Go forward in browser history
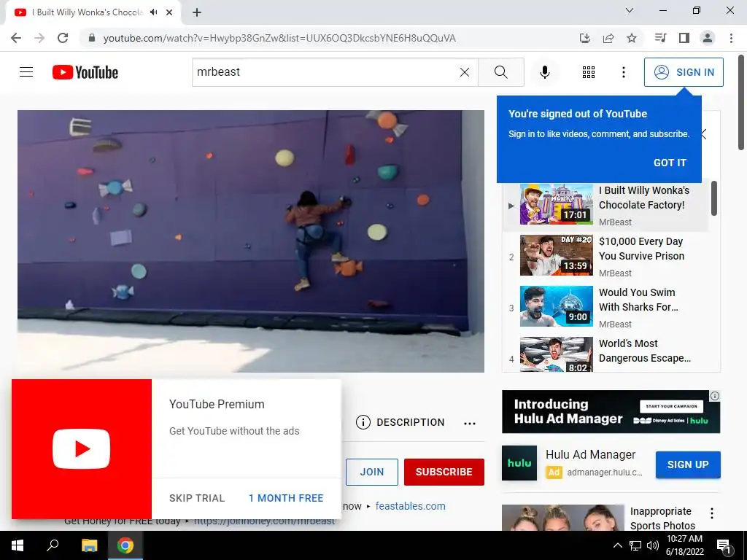This screenshot has height=560, width=747. click(x=39, y=38)
